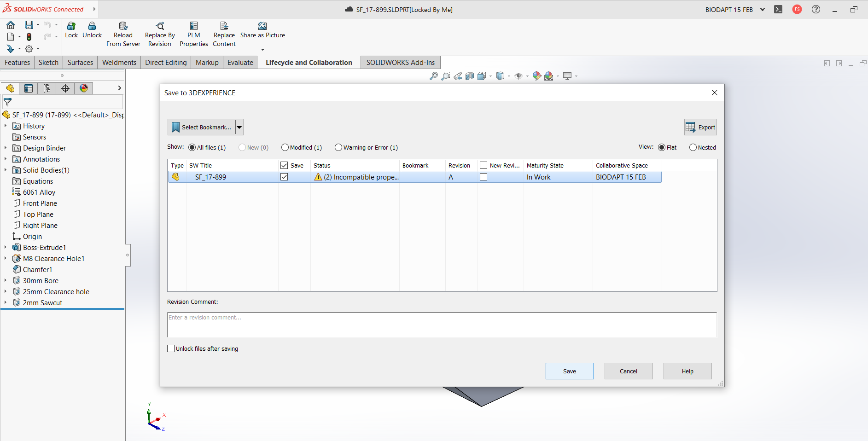Select the Chamfer1 tree item
Viewport: 868px width, 441px height.
[37, 269]
